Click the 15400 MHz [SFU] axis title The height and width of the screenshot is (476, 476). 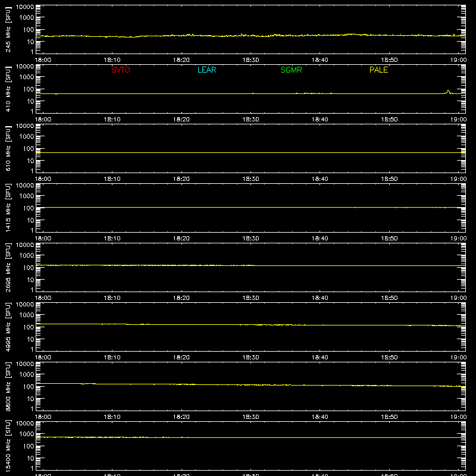pyautogui.click(x=8, y=446)
